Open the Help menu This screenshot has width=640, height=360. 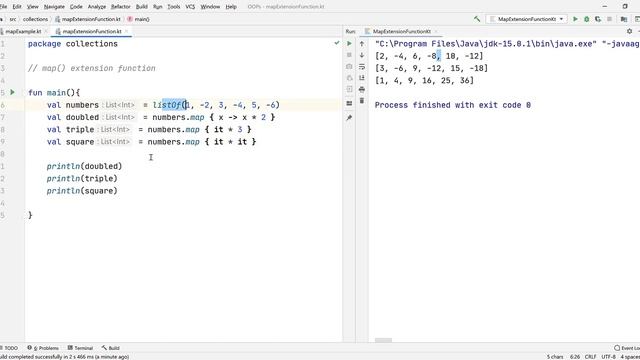[231, 7]
